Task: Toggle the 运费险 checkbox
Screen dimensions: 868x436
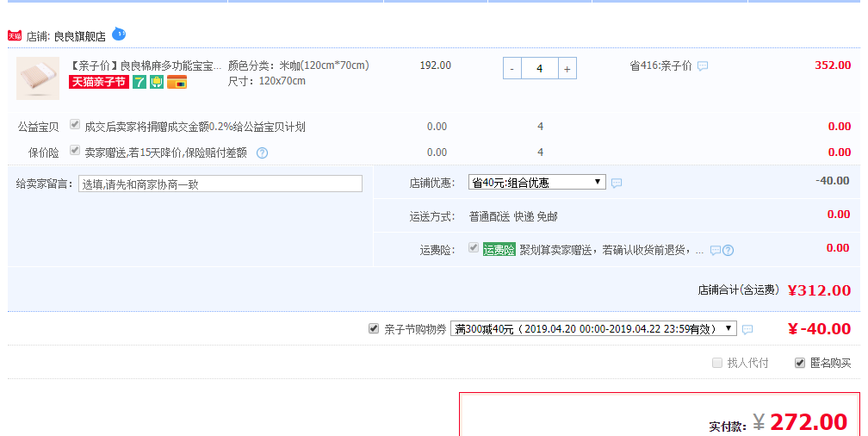Action: pyautogui.click(x=474, y=247)
